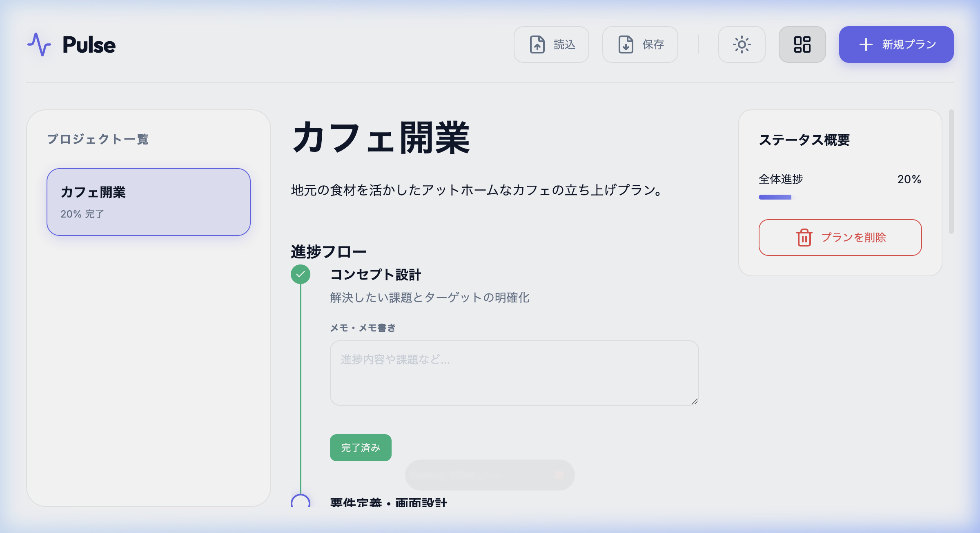Click the プロジェクト一覧 sidebar heading
Screen dimensions: 980x533
(x=98, y=139)
